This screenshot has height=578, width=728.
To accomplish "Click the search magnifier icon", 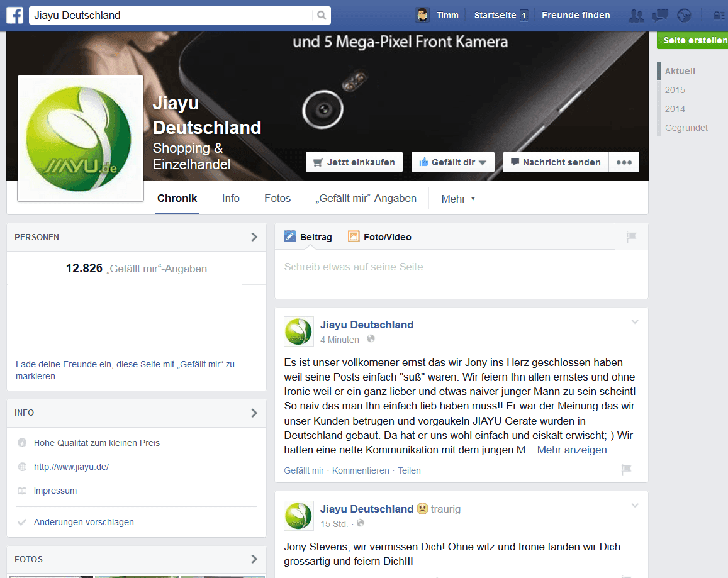I will coord(322,15).
